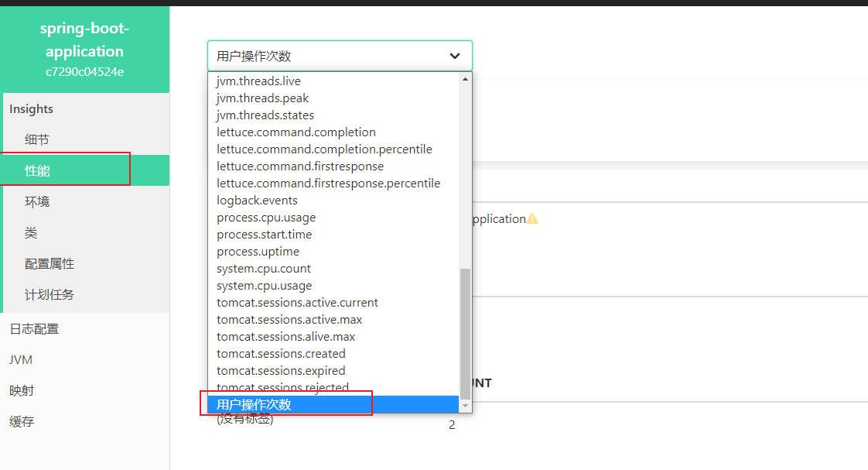Screen dimensions: 868x470
Task: Open the 细节 sidebar item
Action: tap(37, 140)
